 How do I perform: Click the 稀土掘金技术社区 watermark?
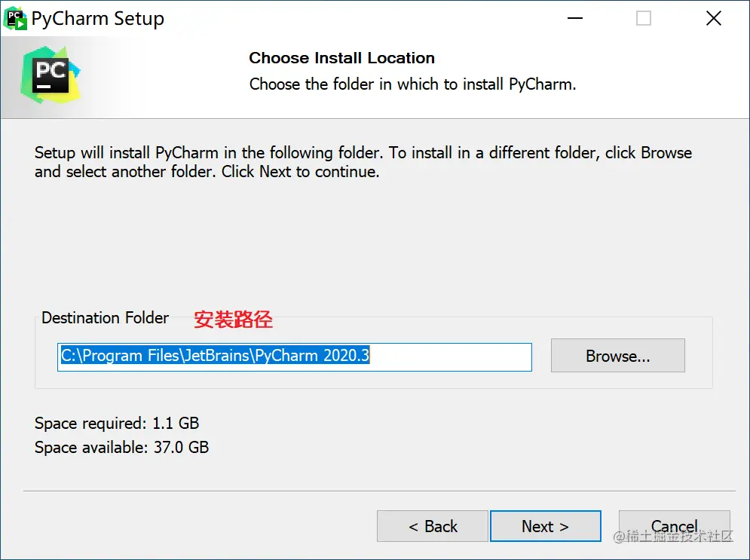672,537
